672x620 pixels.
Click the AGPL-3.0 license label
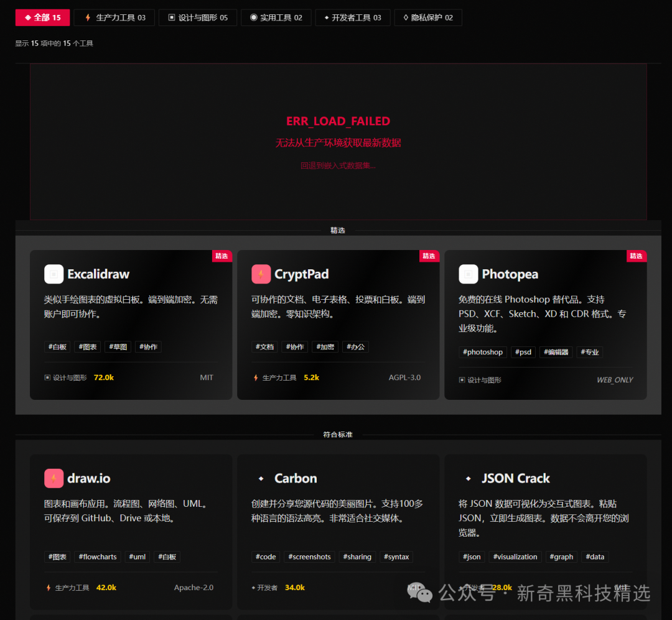[404, 377]
